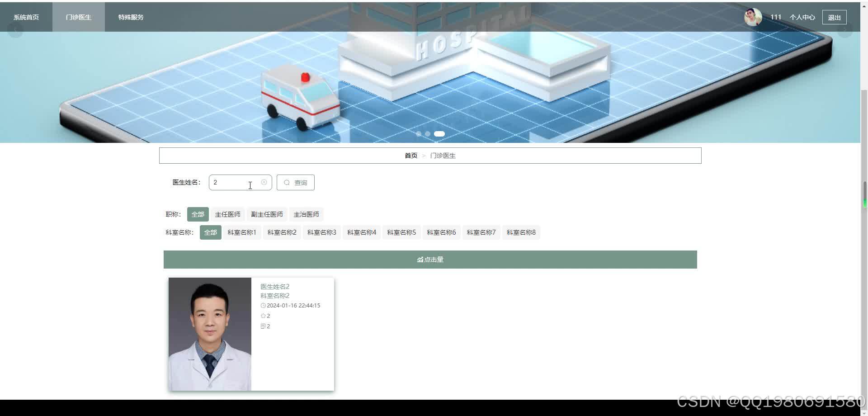Image resolution: width=868 pixels, height=416 pixels.
Task: Open 个人中心 from the top bar
Action: pos(802,17)
